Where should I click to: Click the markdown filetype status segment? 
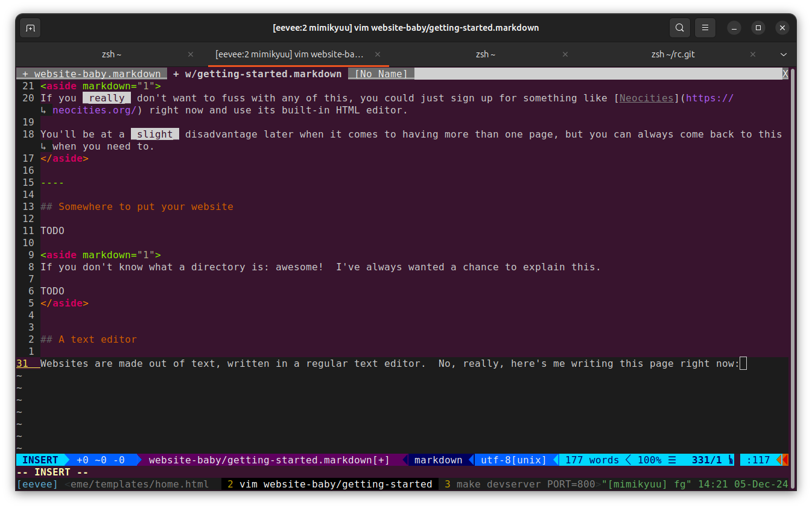click(438, 460)
